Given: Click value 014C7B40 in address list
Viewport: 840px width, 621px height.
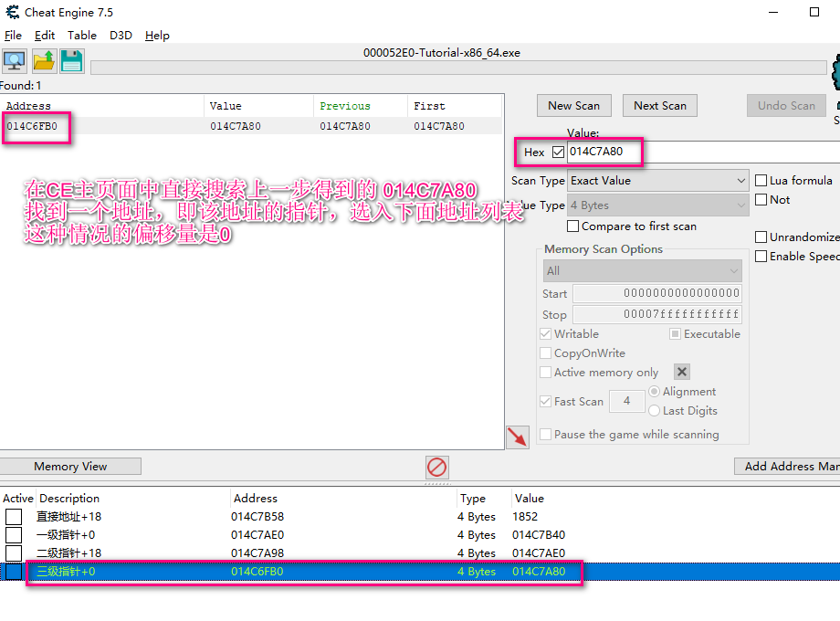Looking at the screenshot, I should tap(539, 535).
